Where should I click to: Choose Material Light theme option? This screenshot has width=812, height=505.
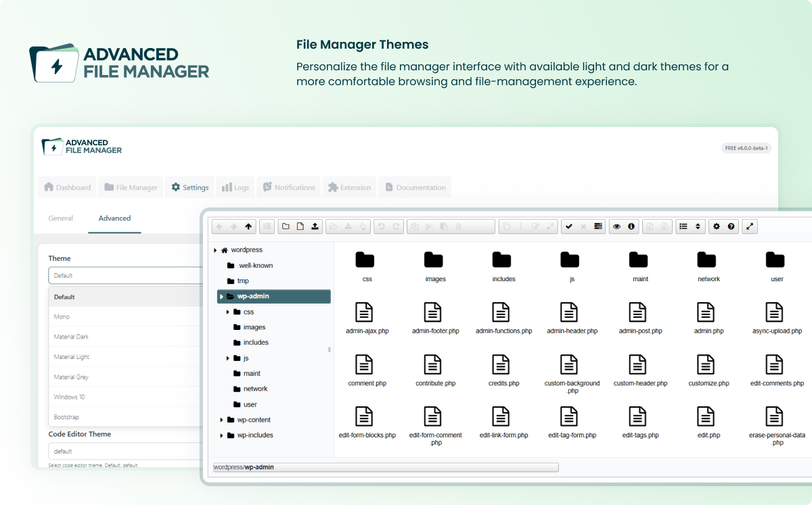click(125, 357)
